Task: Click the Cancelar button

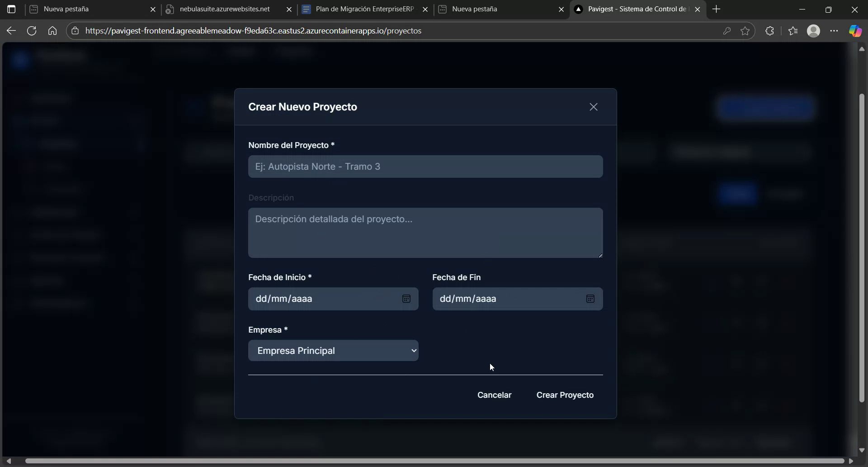Action: point(495,395)
